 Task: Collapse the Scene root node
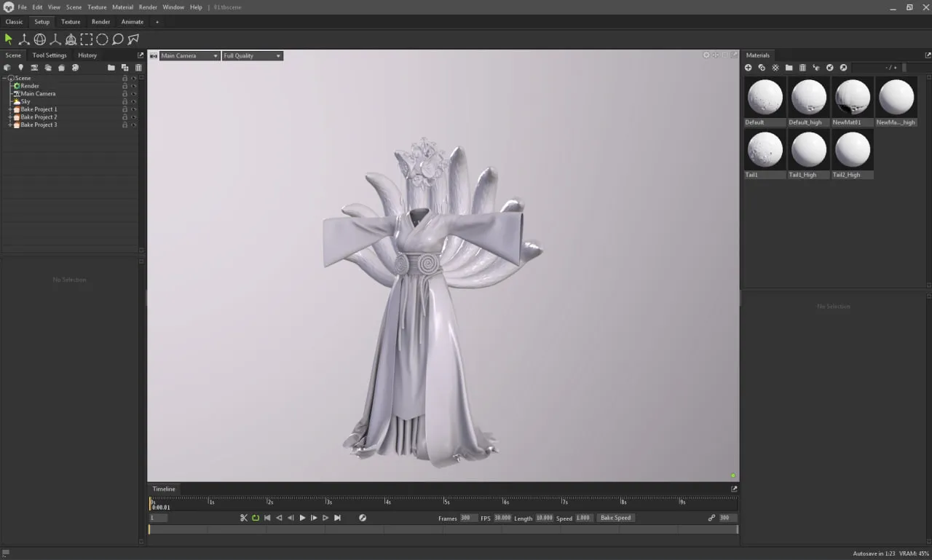[4, 78]
